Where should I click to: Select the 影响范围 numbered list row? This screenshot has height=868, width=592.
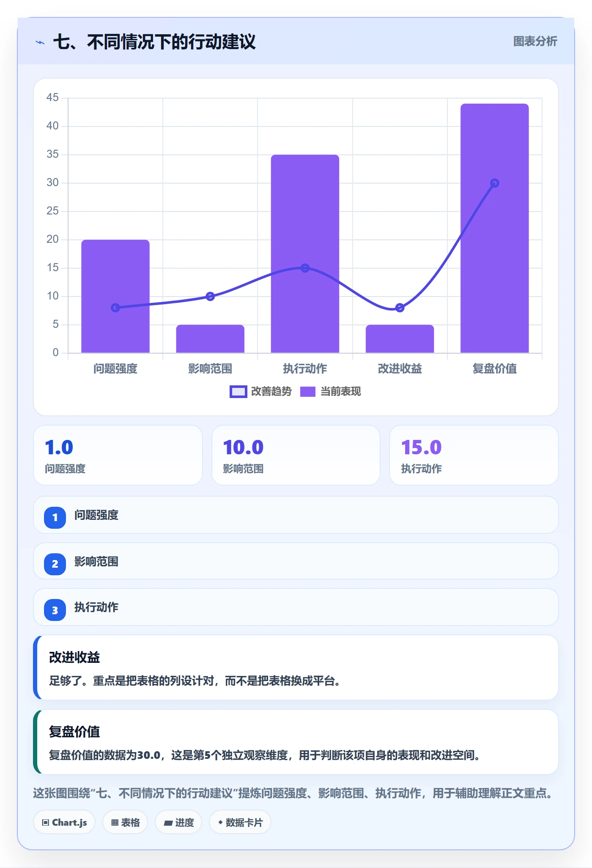296,561
